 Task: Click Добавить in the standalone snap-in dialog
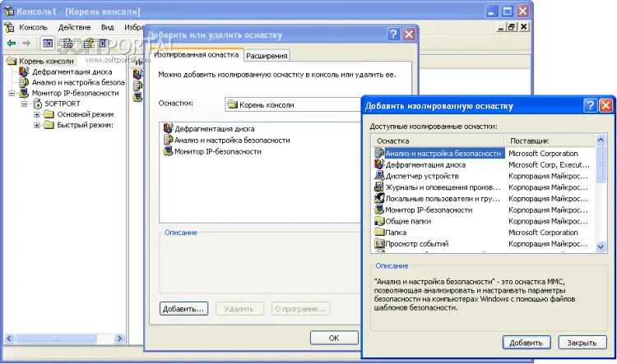[x=527, y=343]
